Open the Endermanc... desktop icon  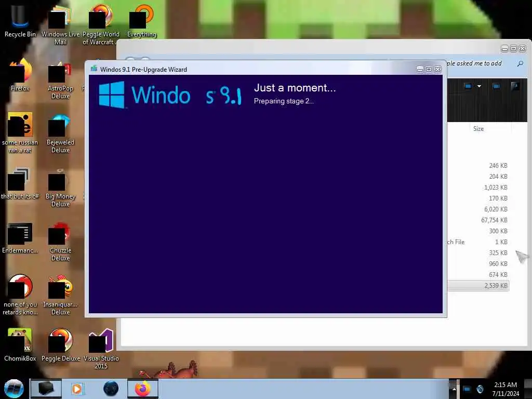tap(20, 237)
